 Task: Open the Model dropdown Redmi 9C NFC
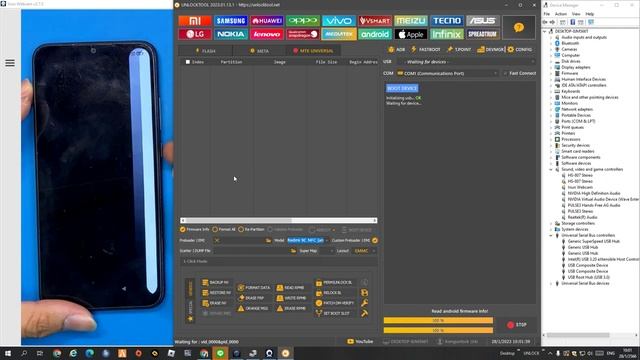pyautogui.click(x=308, y=240)
